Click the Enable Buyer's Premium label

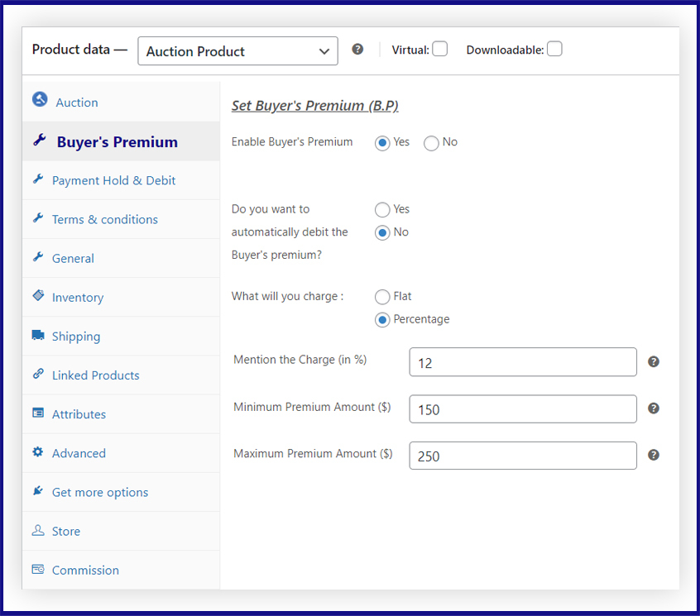[x=292, y=142]
